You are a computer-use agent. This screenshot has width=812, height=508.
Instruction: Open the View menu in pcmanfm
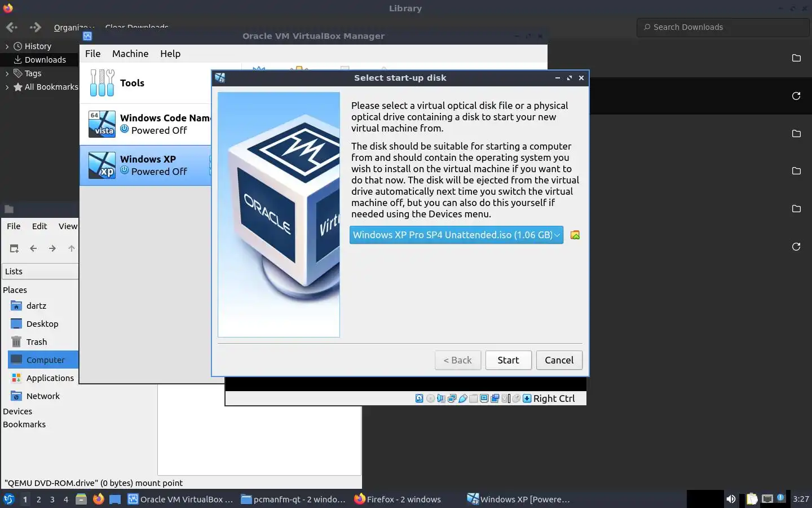(68, 226)
